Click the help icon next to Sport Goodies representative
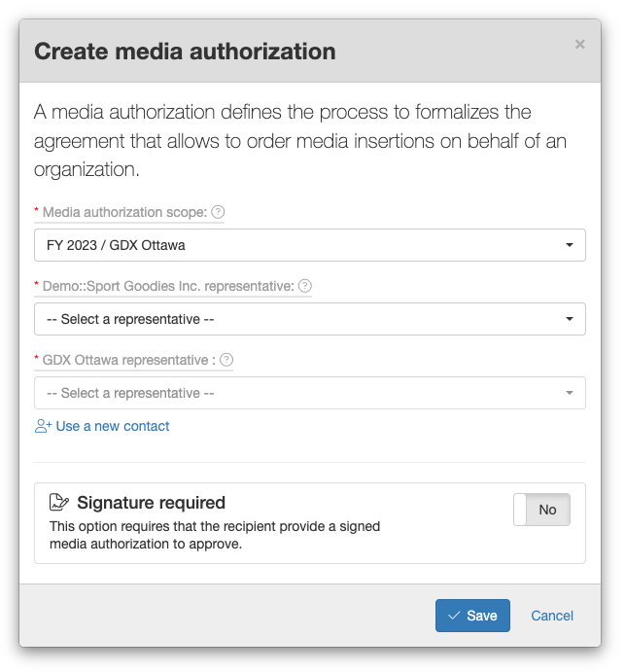Image resolution: width=625 pixels, height=672 pixels. 305,286
